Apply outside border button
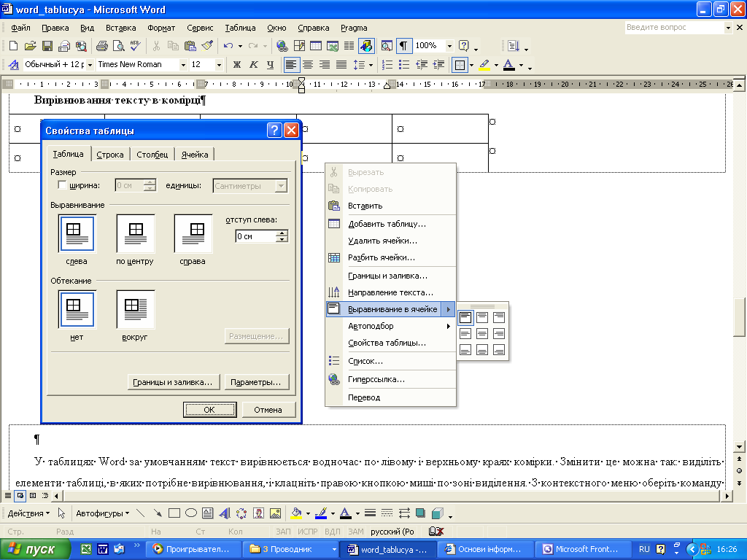The height and width of the screenshot is (560, 747). pyautogui.click(x=460, y=65)
